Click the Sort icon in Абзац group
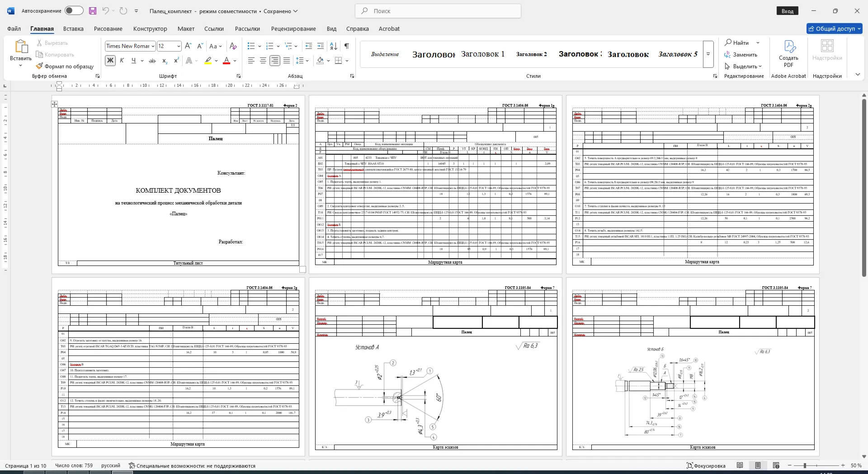This screenshot has width=868, height=474. [334, 46]
